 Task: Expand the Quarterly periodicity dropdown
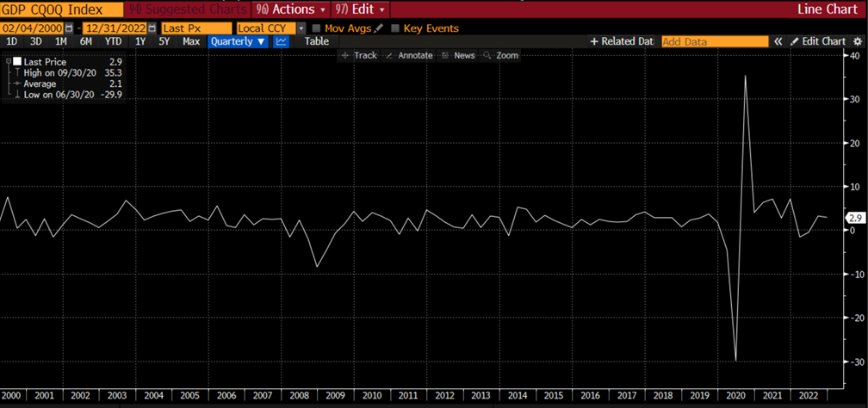[x=238, y=41]
